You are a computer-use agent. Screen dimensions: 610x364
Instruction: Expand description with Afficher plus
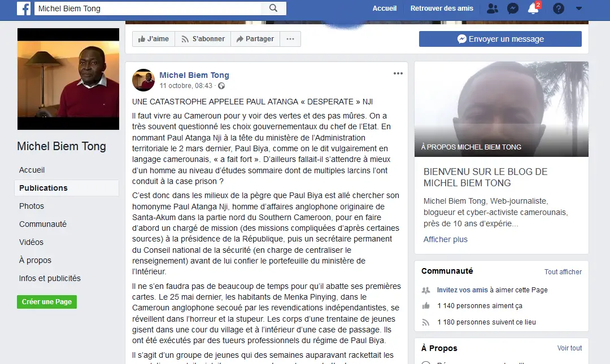[x=446, y=239]
